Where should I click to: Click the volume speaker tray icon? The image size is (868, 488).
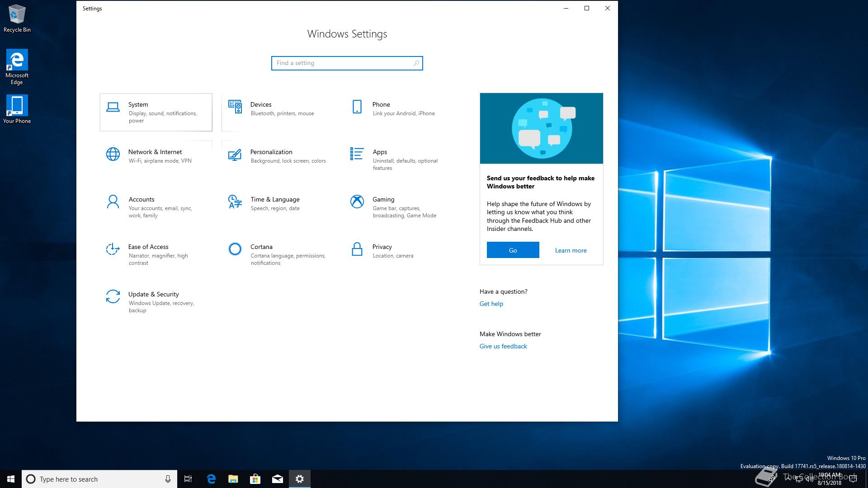tap(809, 480)
